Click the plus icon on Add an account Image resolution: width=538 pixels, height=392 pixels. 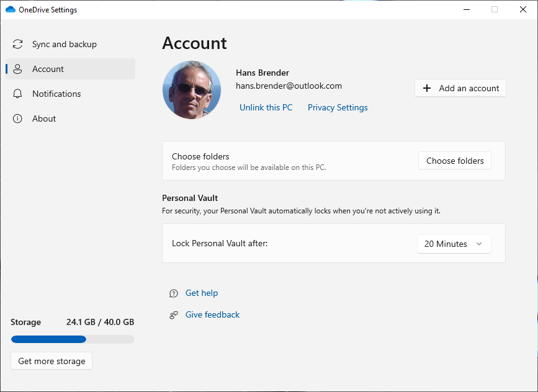(x=427, y=89)
